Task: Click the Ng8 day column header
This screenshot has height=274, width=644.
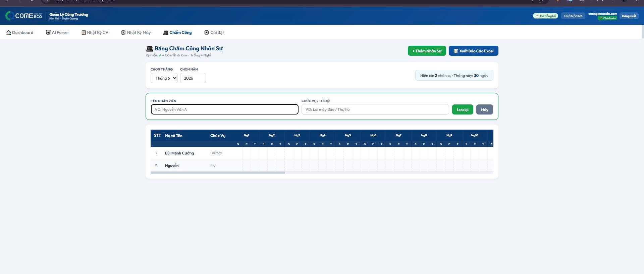Action: 424,135
